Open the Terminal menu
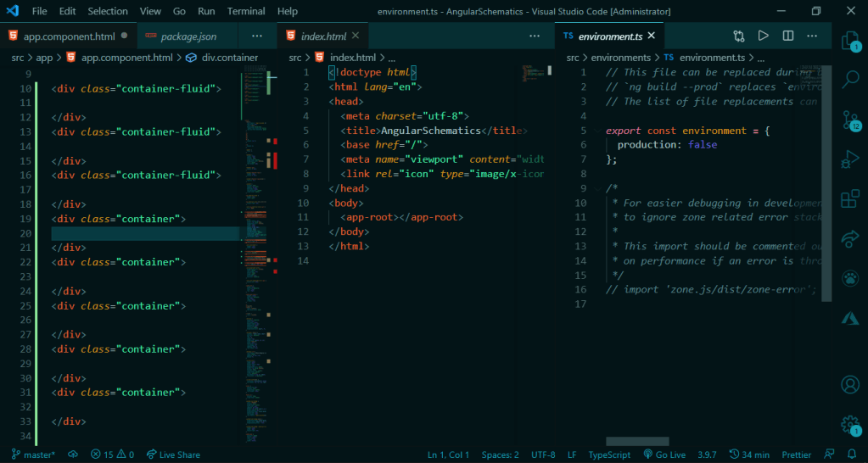 point(246,11)
